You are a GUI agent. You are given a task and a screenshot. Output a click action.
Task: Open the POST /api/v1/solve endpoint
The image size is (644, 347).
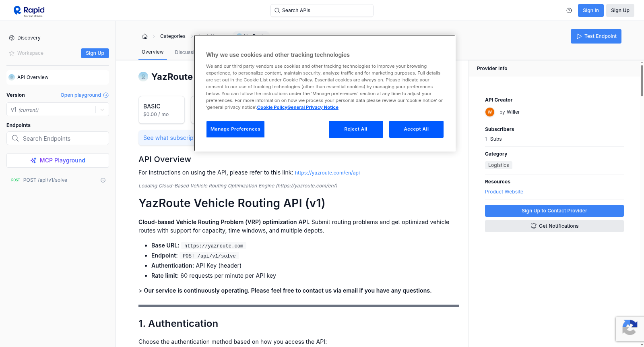[58, 180]
